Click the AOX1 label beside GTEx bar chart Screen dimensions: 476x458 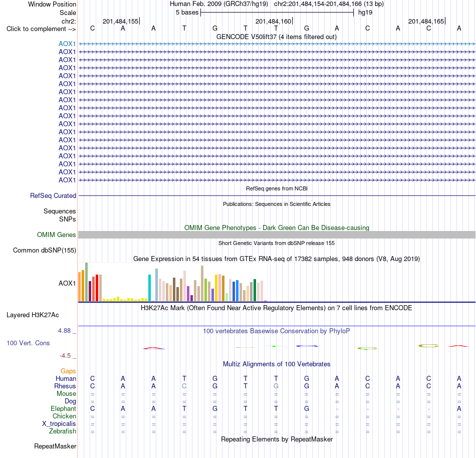[67, 284]
